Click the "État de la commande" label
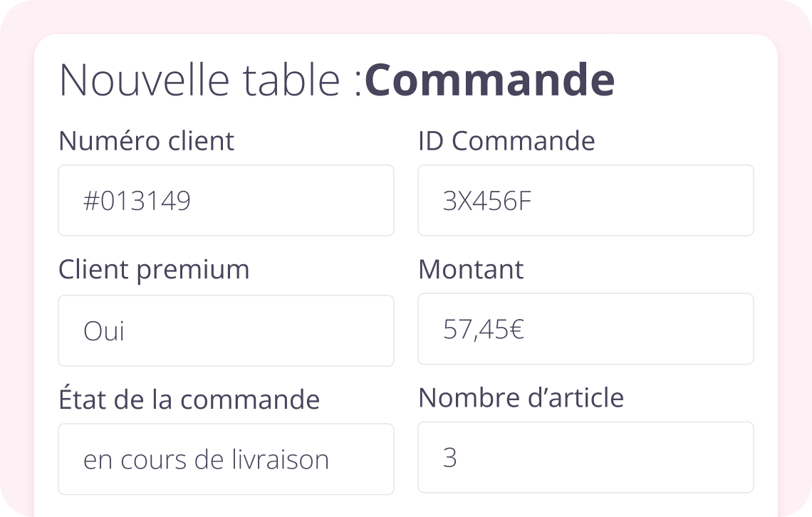This screenshot has width=812, height=517. pos(189,399)
